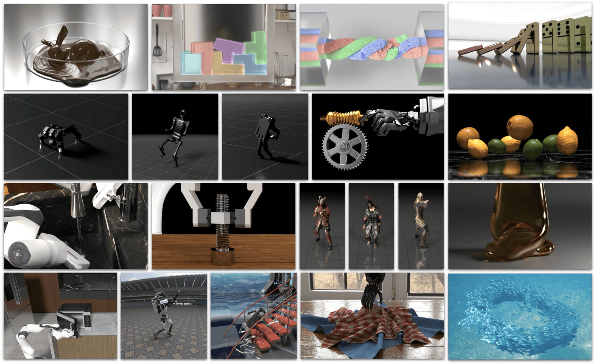Screen dimensions: 596x364
Task: Open the two-legged boxy walking robot image
Action: pos(265,136)
